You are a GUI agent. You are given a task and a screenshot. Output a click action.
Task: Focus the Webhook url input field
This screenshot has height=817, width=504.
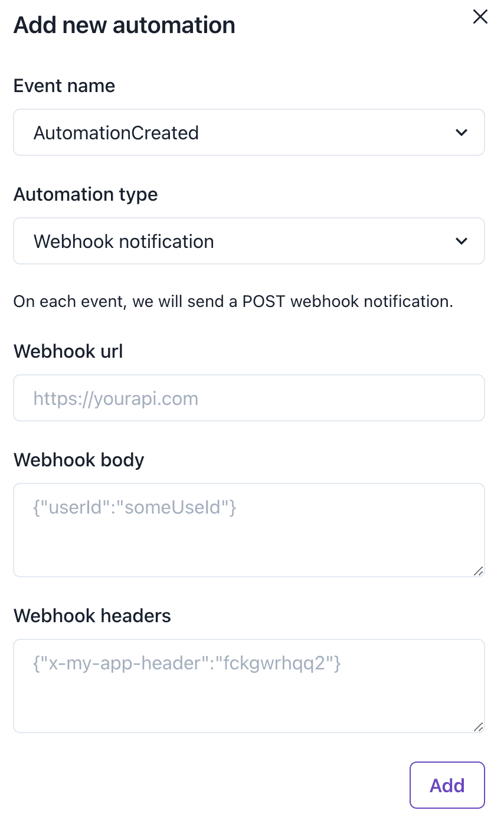(x=248, y=398)
